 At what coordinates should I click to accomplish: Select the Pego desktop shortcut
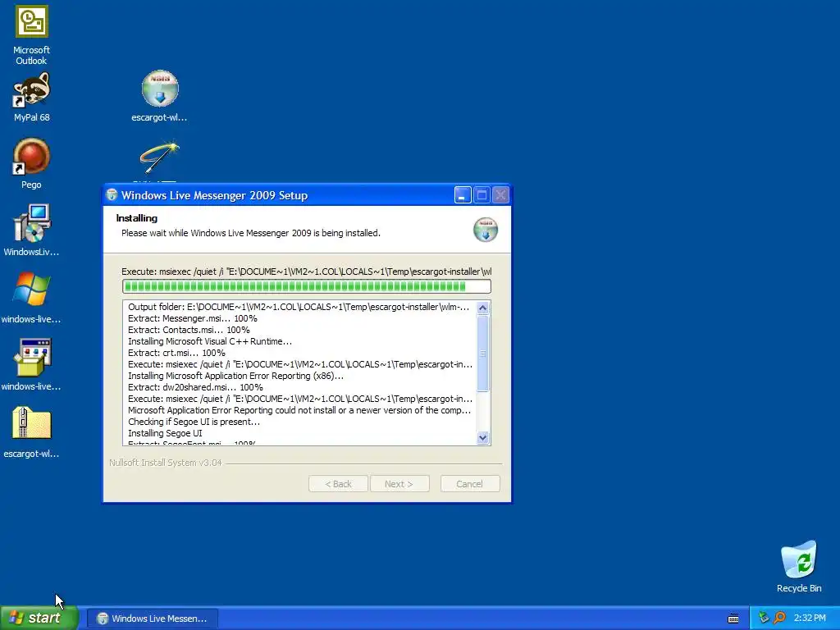point(32,157)
